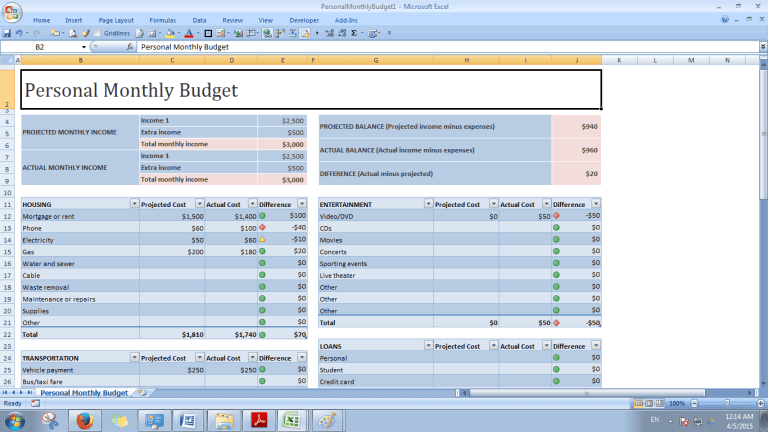The height and width of the screenshot is (432, 768).
Task: Open the Add-Ins ribbon tab
Action: (346, 21)
